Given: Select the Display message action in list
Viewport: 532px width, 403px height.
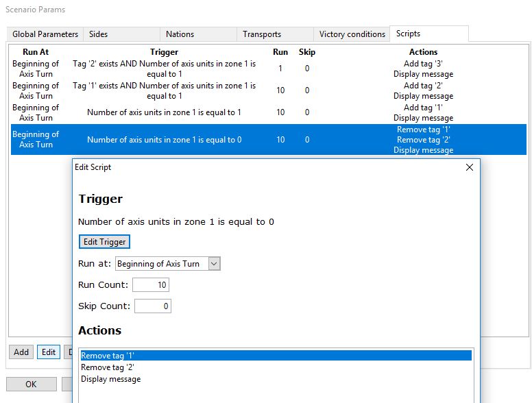Looking at the screenshot, I should pyautogui.click(x=111, y=379).
